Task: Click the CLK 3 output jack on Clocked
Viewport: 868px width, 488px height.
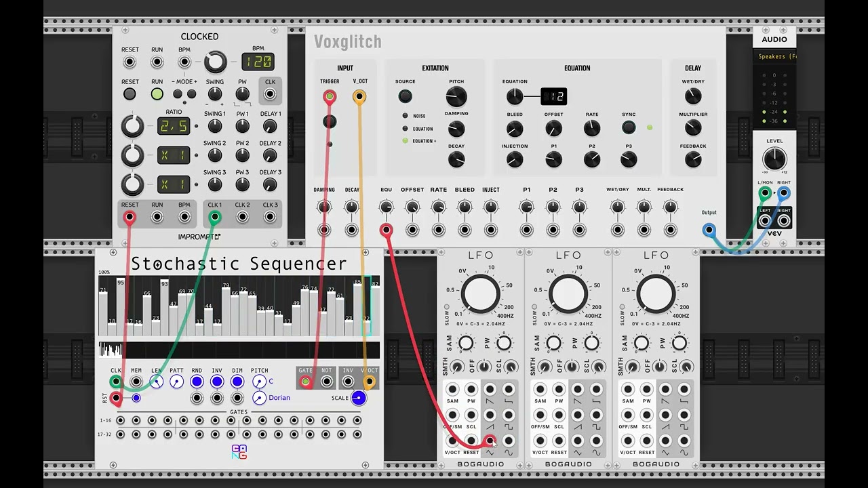Action: pyautogui.click(x=270, y=217)
